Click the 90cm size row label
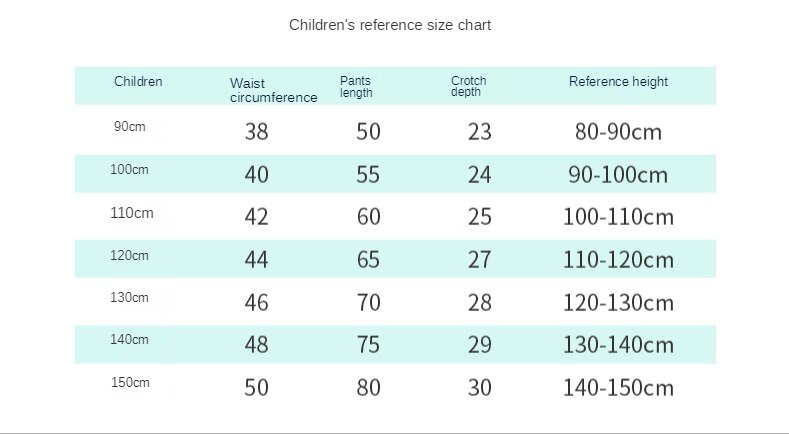Screen dimensions: 789x434 [x=130, y=126]
